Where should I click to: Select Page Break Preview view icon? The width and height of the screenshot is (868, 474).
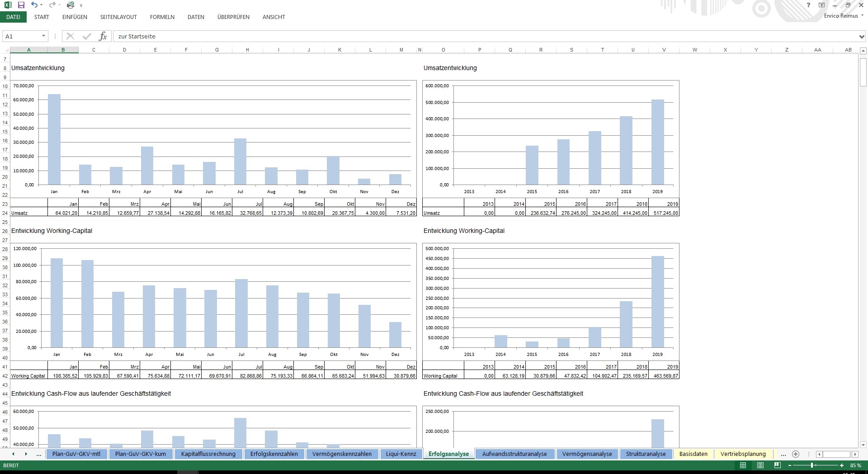coord(778,465)
